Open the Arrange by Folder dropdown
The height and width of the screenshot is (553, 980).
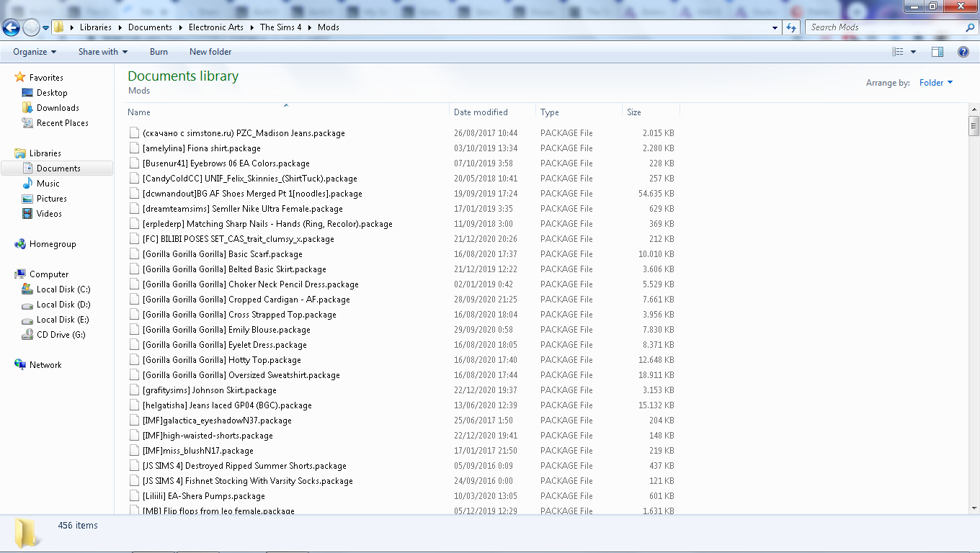point(936,83)
